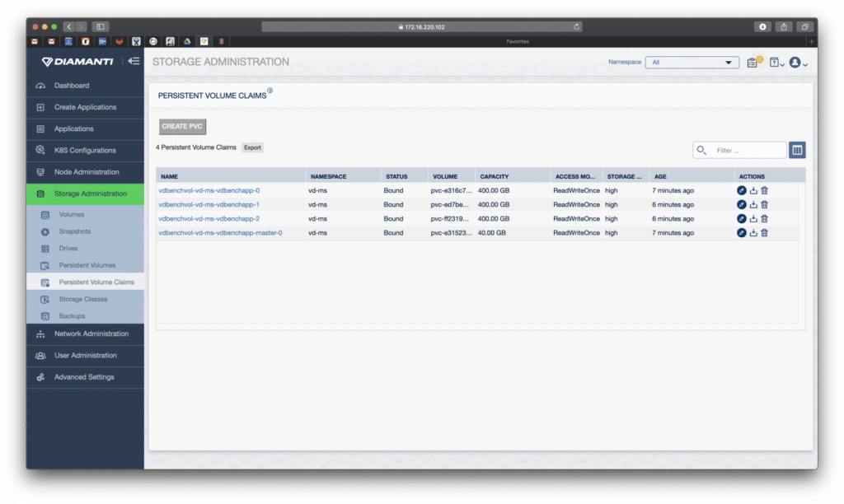Sort table by STATUS column

point(396,176)
